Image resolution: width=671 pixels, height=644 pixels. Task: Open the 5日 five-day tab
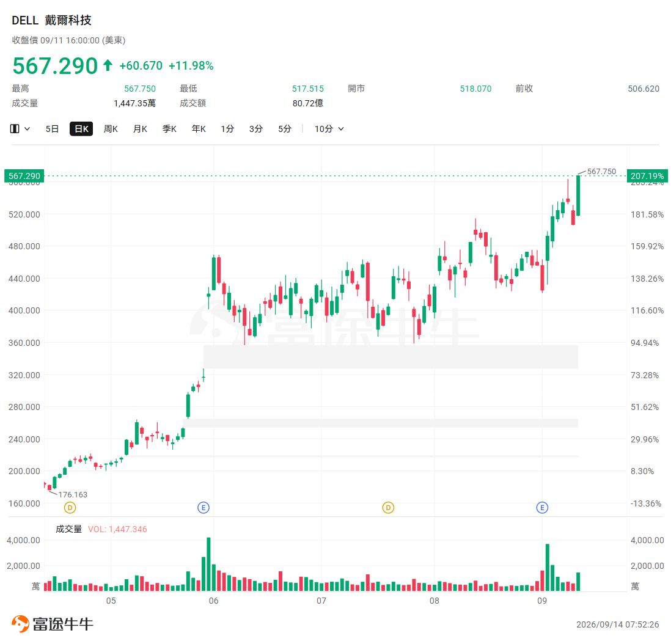click(52, 129)
